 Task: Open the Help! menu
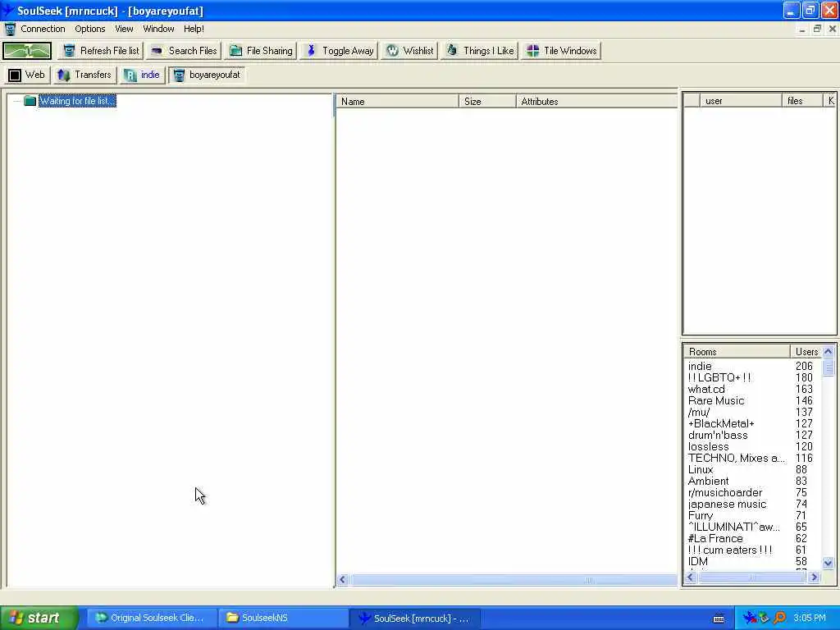[194, 29]
